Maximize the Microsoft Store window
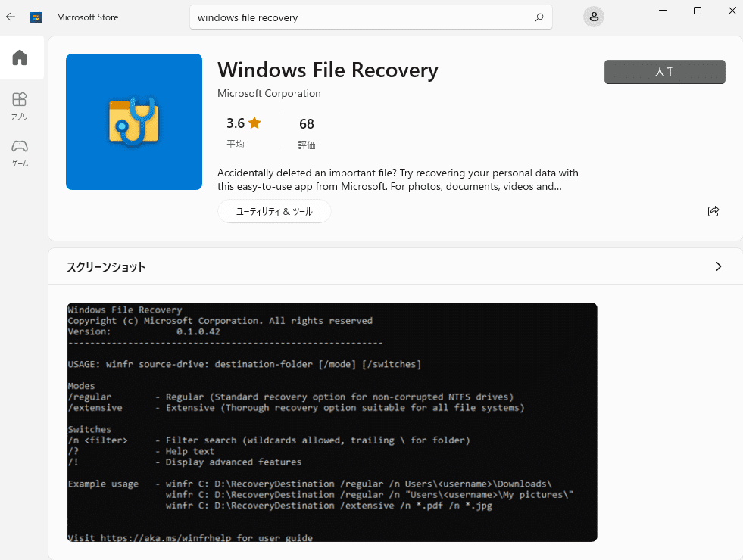 tap(698, 11)
